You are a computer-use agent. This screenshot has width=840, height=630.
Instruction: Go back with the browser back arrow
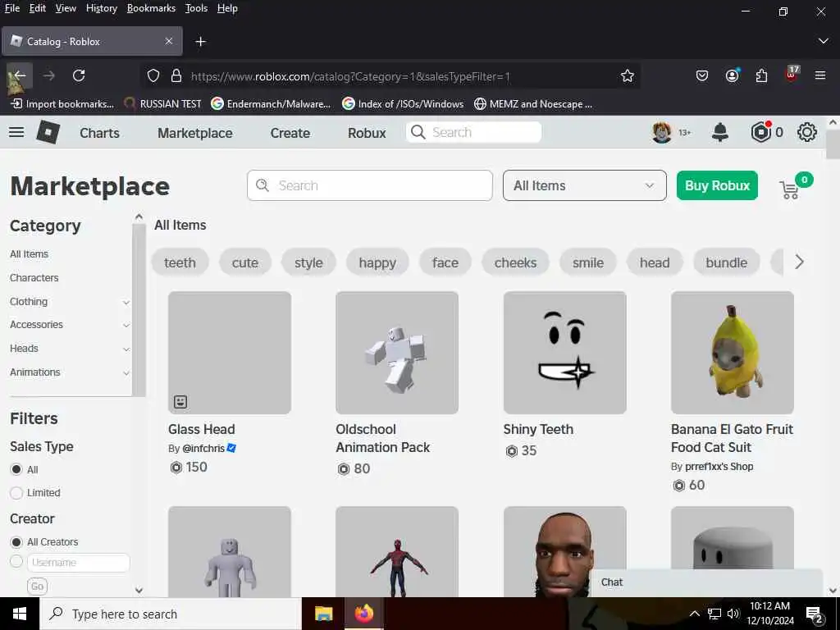pos(20,76)
